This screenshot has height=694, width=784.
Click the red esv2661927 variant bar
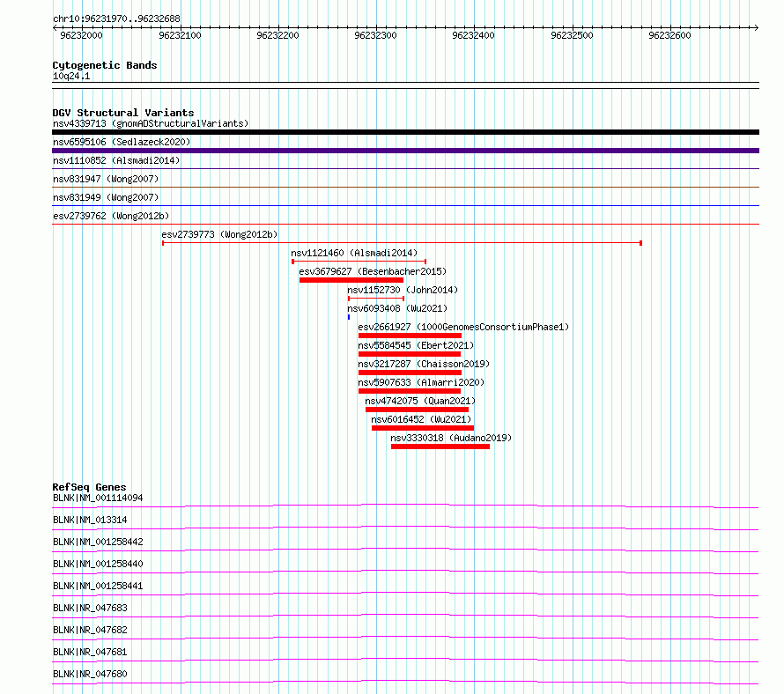[410, 336]
